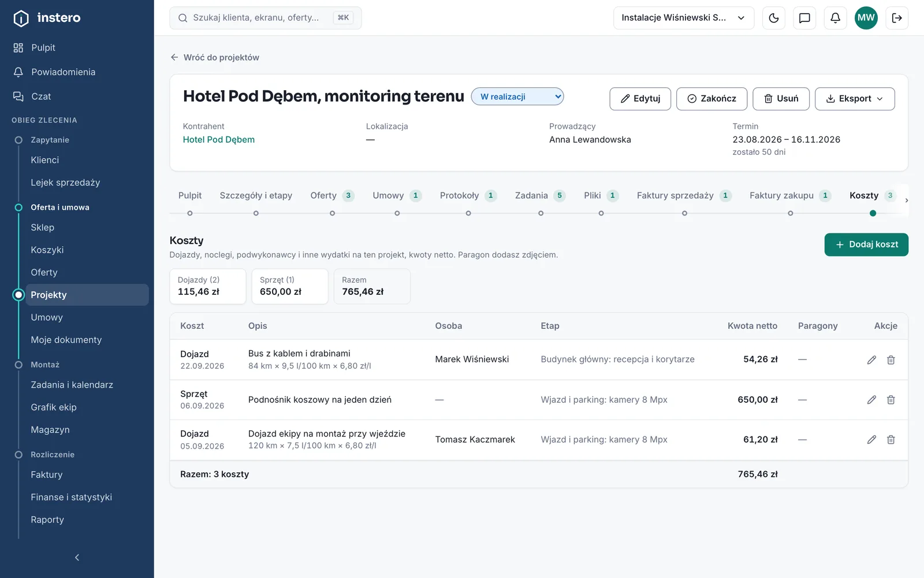Collapse the sidebar with the chevron

pyautogui.click(x=77, y=557)
